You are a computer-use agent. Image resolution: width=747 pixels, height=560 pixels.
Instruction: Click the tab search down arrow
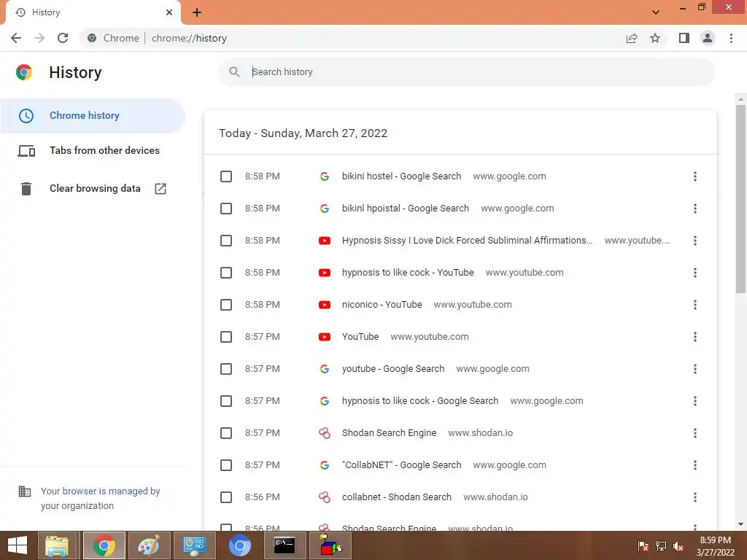(x=656, y=12)
